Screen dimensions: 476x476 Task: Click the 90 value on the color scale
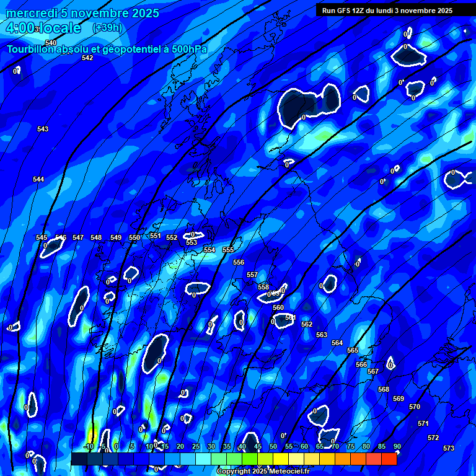(x=397, y=446)
